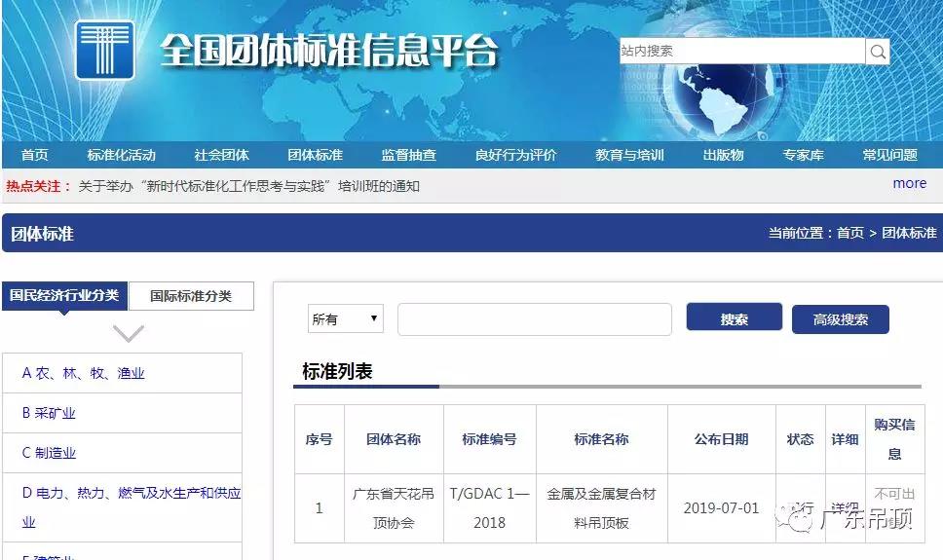Collapse category list with chevron arrow
This screenshot has width=943, height=560.
[128, 333]
